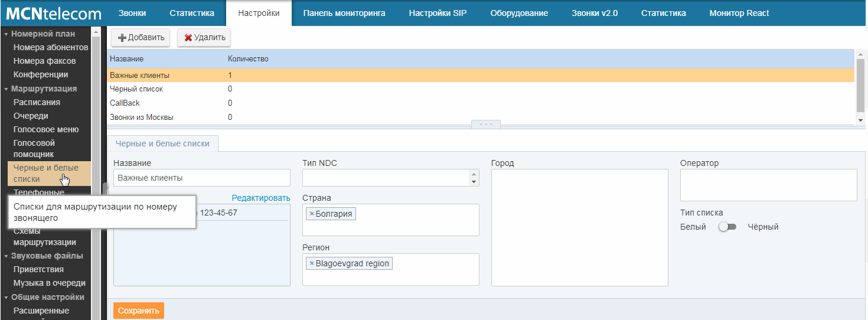Click the horizontal panel splitter handle
The width and height of the screenshot is (868, 320).
click(x=485, y=125)
